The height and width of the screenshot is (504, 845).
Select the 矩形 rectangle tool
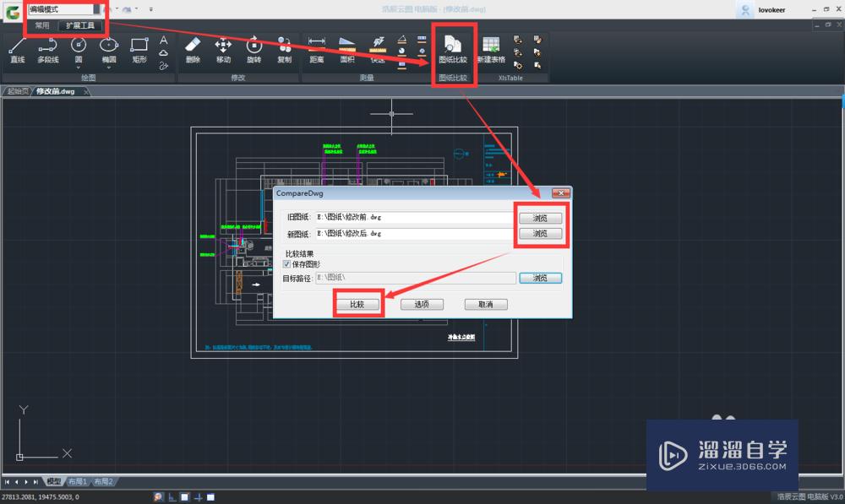point(139,50)
